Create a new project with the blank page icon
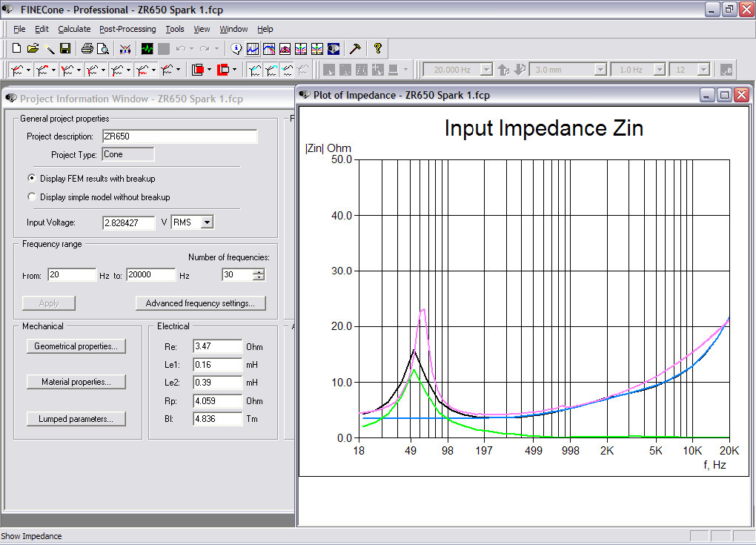756x545 pixels. coord(16,48)
